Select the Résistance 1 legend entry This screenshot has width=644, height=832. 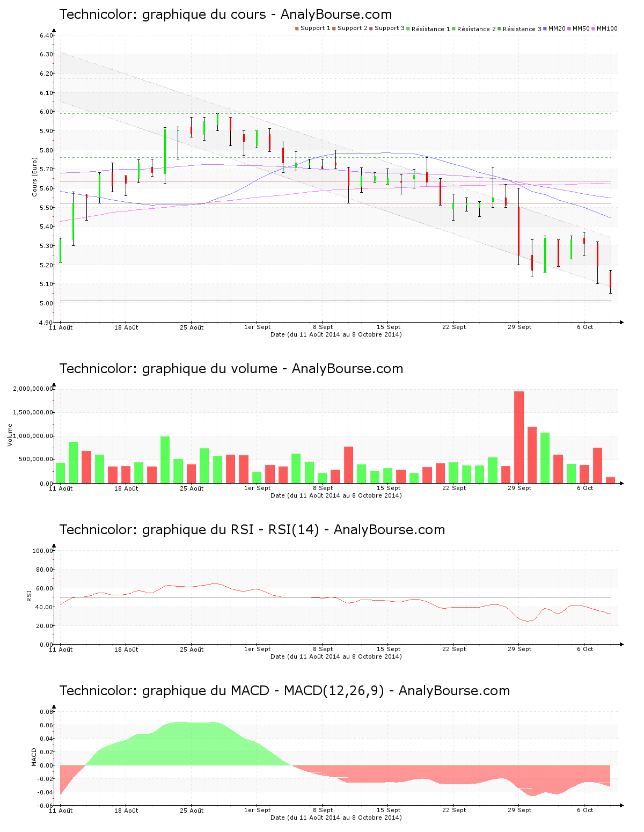[428, 28]
